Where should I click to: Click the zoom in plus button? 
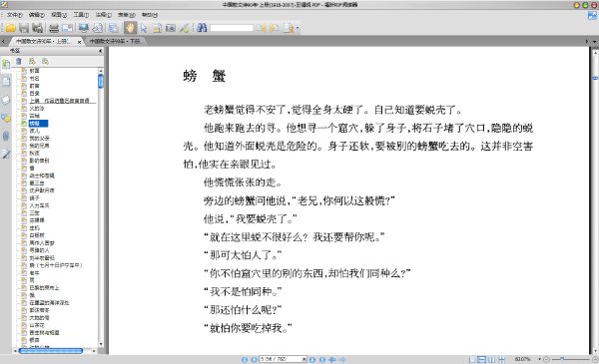[595, 359]
